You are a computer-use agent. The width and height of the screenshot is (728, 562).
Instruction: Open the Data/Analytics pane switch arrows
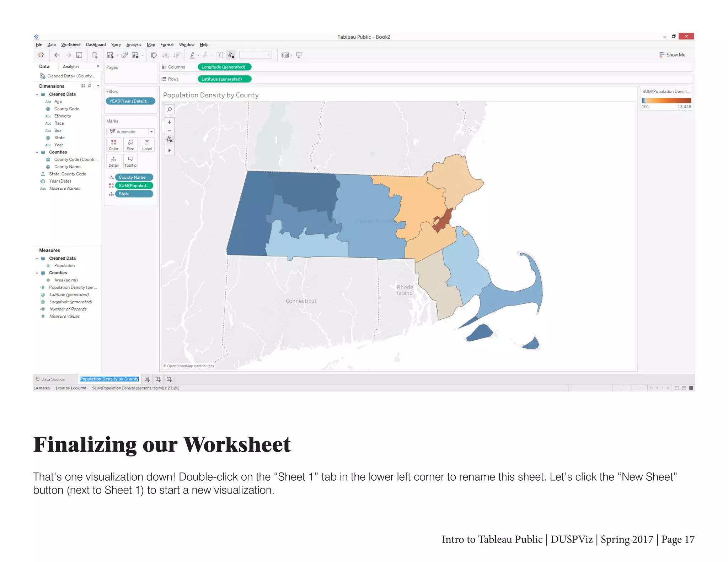tap(98, 66)
